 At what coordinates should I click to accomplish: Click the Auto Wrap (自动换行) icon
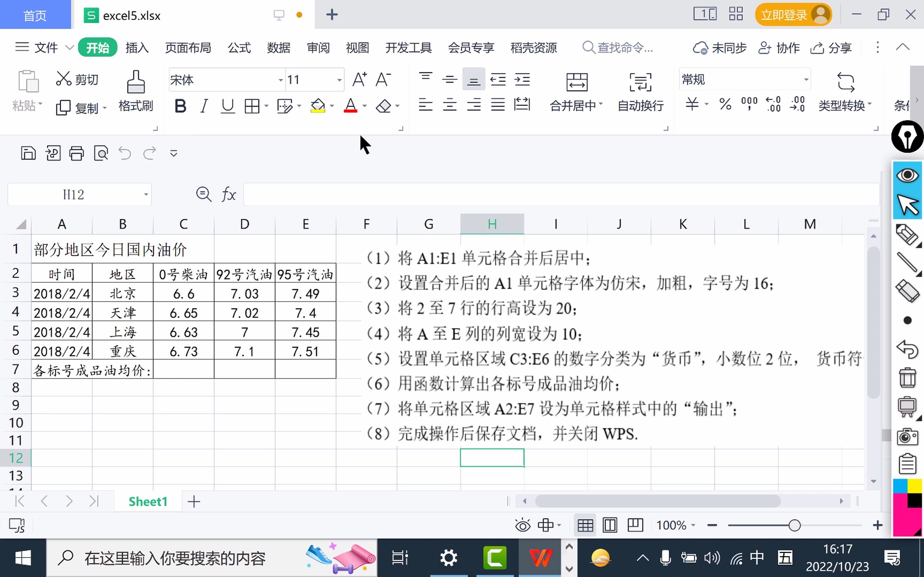tap(640, 82)
